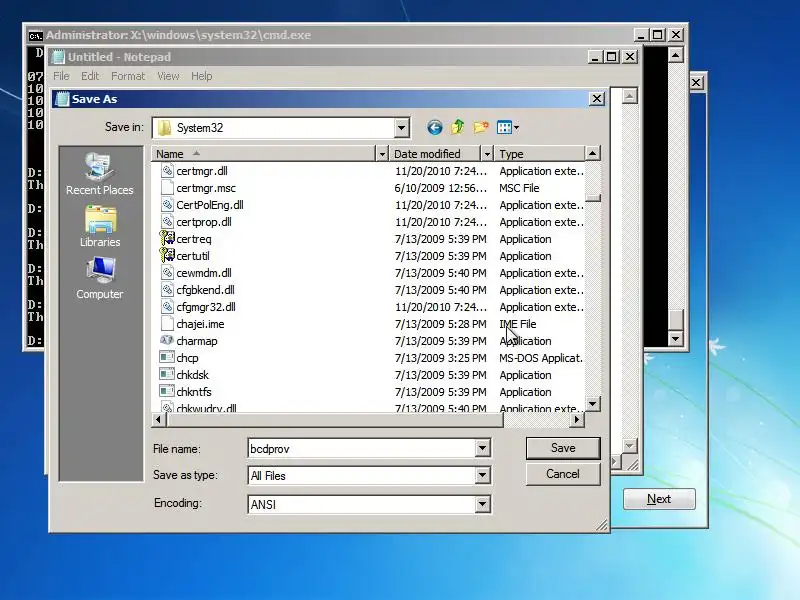Click the file list scroll right arrow
Image resolution: width=800 pixels, height=600 pixels.
tap(577, 419)
